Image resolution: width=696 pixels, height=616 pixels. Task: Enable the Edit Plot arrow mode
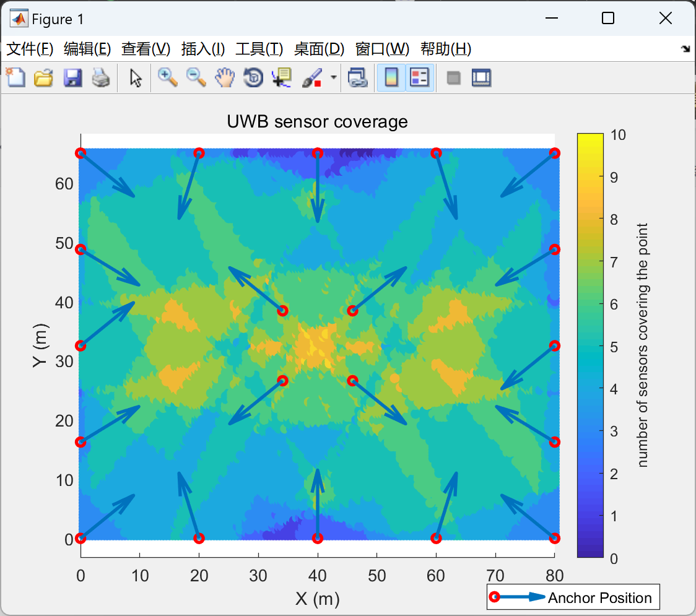[135, 77]
